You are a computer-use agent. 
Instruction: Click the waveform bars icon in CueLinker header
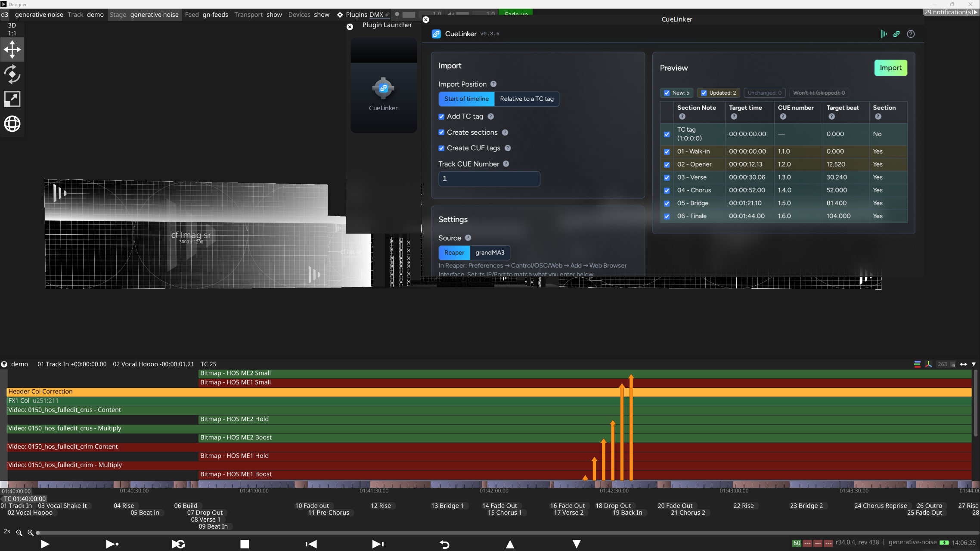884,34
